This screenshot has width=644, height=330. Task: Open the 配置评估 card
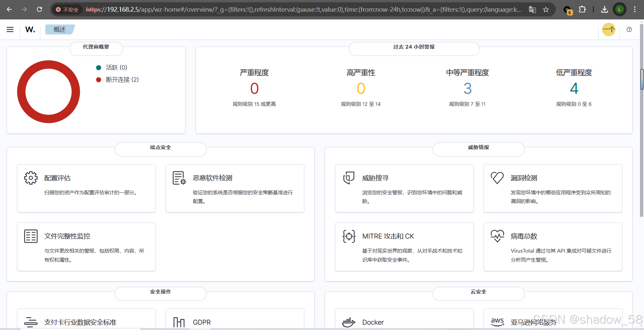(x=86, y=188)
